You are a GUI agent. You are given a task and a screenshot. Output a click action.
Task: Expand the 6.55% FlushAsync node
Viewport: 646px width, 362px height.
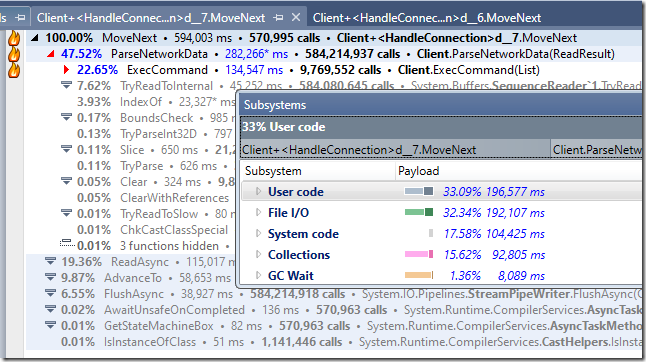pos(50,293)
